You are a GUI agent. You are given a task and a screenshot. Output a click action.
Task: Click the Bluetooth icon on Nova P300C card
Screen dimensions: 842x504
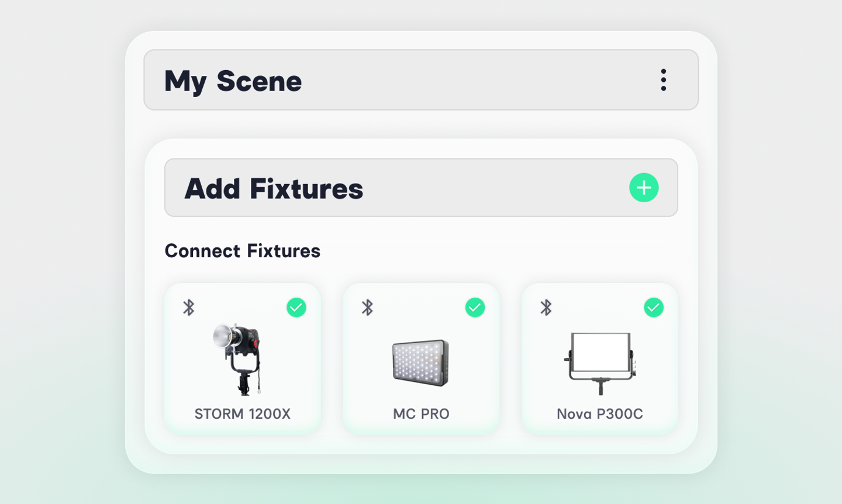pyautogui.click(x=547, y=307)
